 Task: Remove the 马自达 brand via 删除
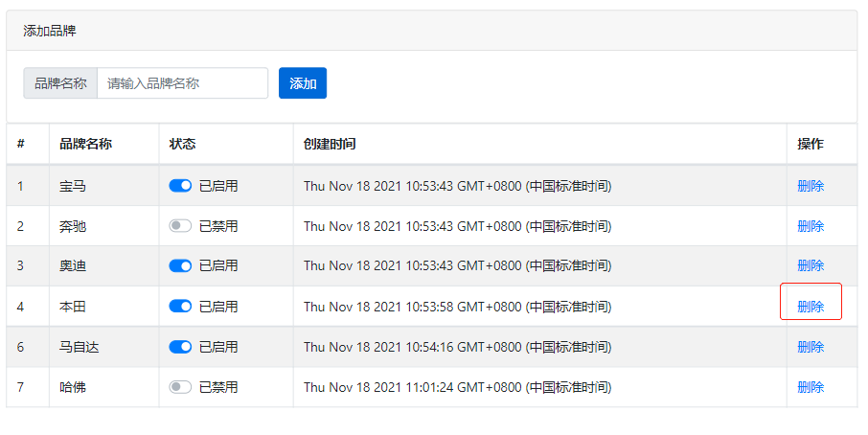click(x=811, y=347)
